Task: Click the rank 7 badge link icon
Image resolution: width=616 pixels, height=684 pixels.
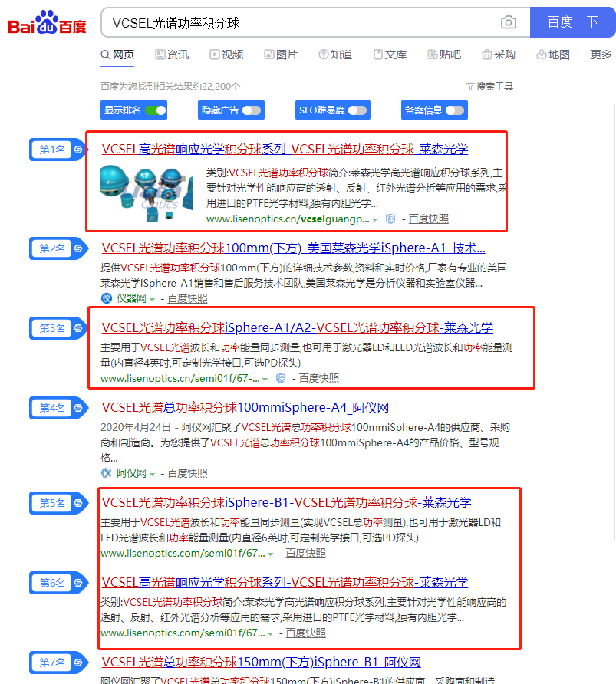Action: 78,663
